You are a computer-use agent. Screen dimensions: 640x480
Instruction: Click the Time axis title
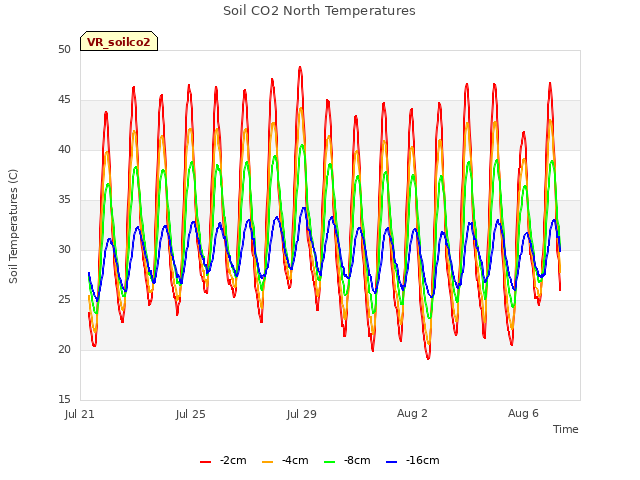point(566,429)
